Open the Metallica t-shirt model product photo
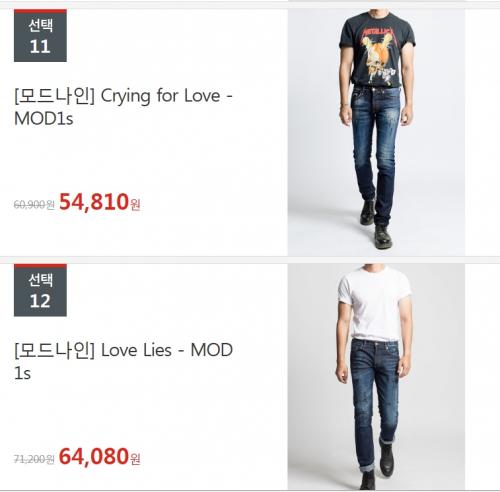 tap(376, 133)
